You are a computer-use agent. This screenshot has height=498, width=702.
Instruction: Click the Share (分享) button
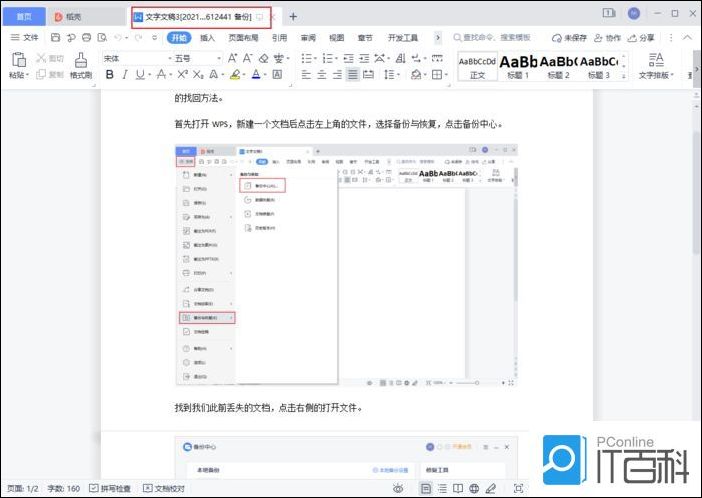click(641, 38)
